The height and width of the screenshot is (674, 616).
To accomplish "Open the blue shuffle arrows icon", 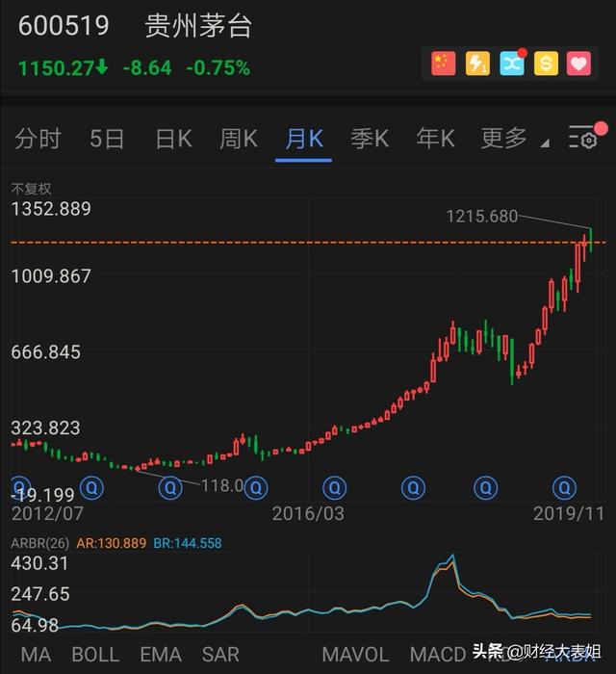I will (512, 64).
